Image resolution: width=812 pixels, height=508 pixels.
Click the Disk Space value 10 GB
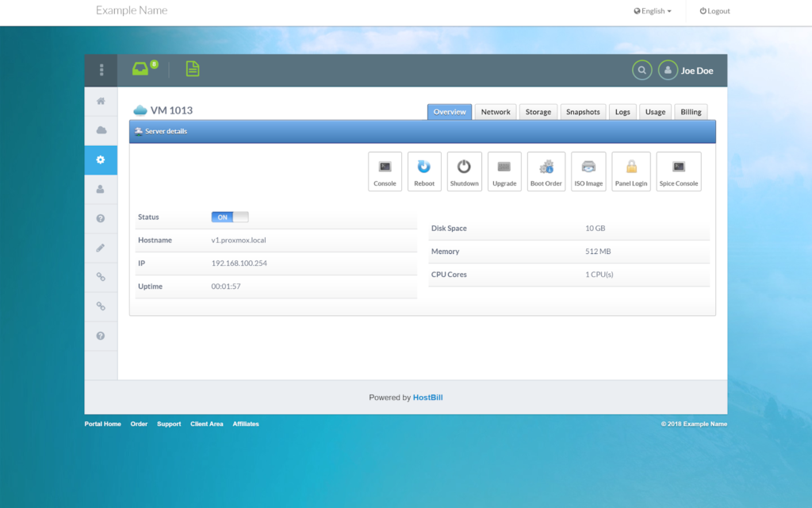(595, 228)
